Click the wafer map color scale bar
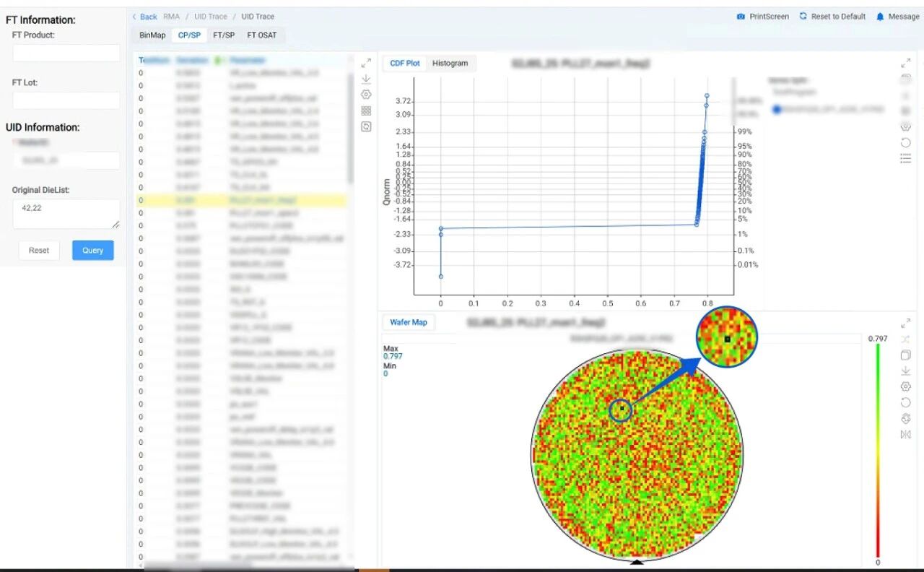The image size is (924, 572). pyautogui.click(x=878, y=448)
